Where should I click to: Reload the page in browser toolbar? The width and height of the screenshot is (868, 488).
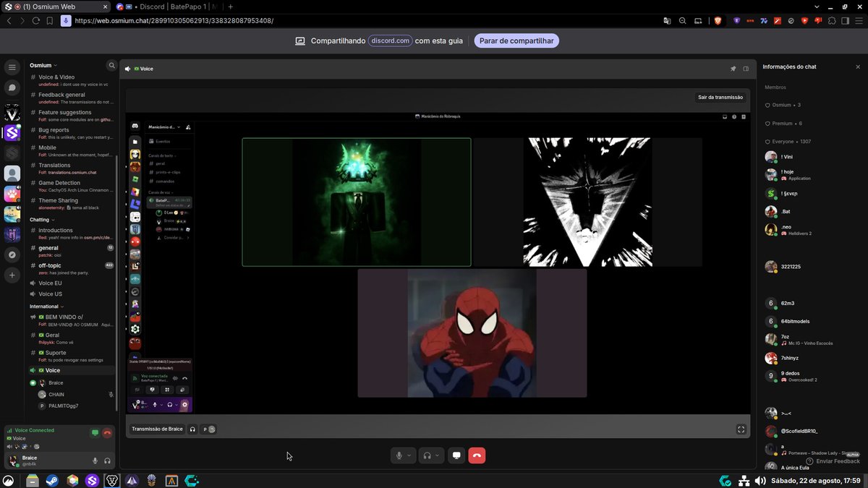click(x=37, y=21)
